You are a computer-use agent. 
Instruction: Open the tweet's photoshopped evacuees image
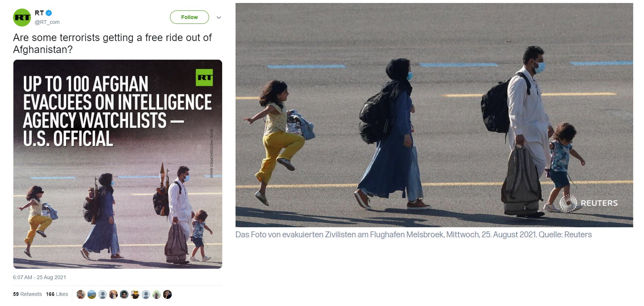coord(118,164)
